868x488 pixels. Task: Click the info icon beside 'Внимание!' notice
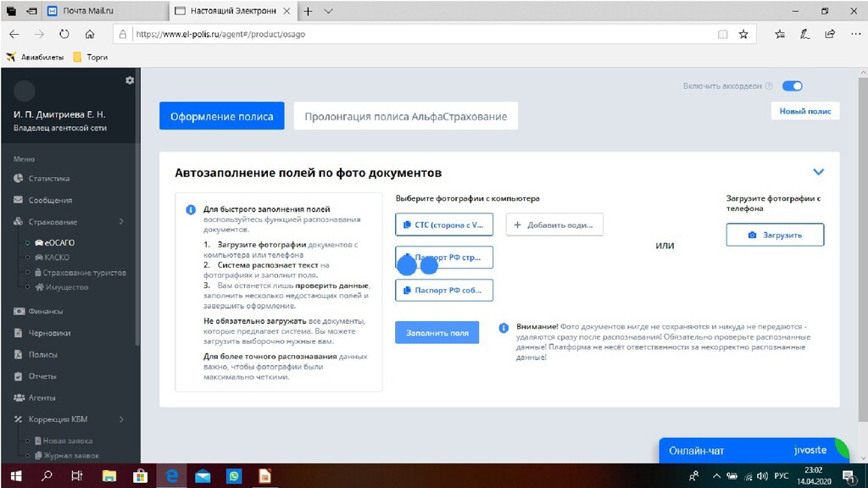[504, 328]
